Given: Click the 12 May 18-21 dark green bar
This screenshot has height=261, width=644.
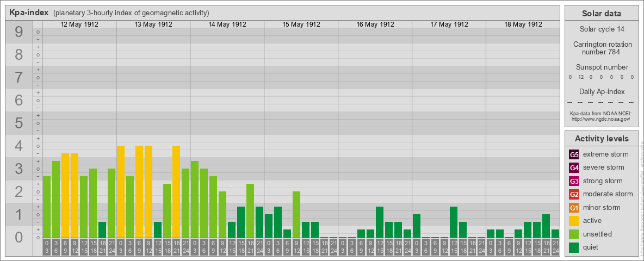Looking at the screenshot, I should pos(102,230).
